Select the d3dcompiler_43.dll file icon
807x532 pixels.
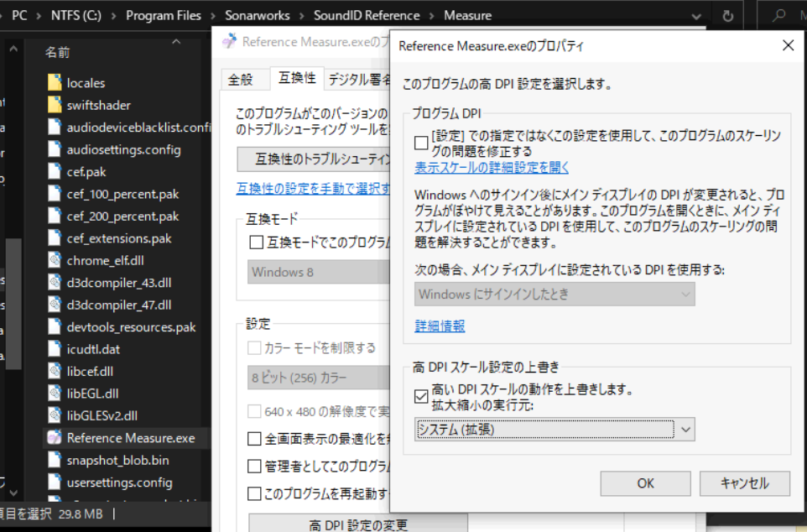point(55,282)
